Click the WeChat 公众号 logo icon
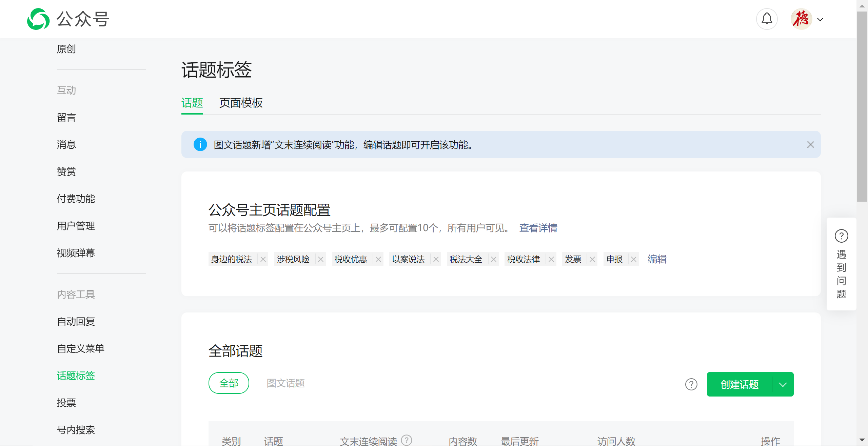The image size is (868, 446). 38,19
